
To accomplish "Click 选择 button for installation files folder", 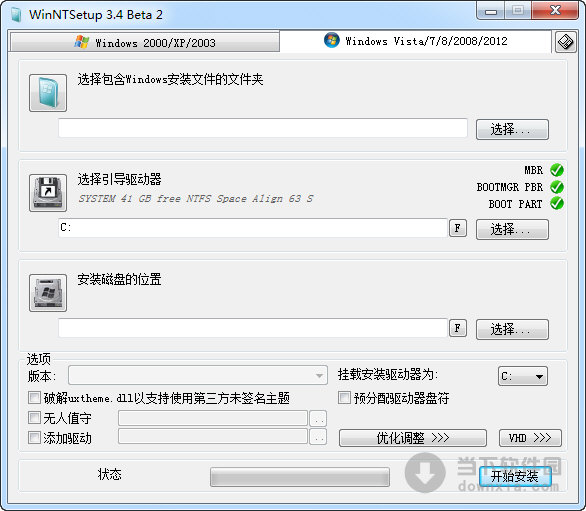I will click(512, 129).
